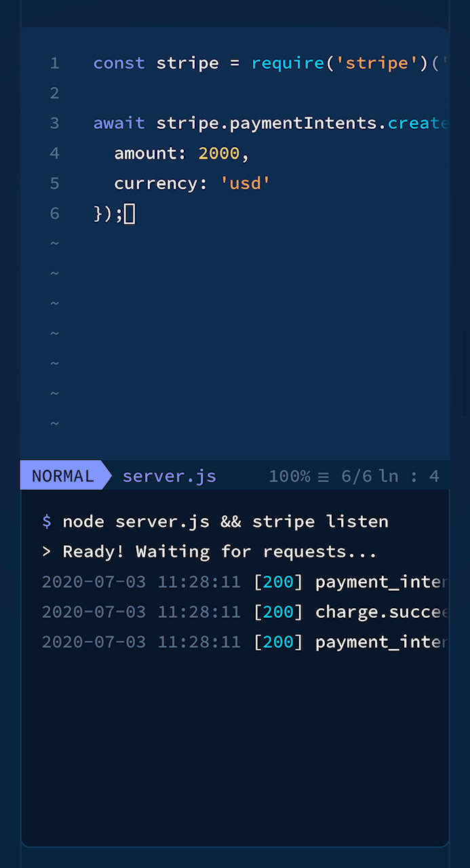This screenshot has width=470, height=868.
Task: Click the [200] status on the first log line
Action: (x=279, y=582)
